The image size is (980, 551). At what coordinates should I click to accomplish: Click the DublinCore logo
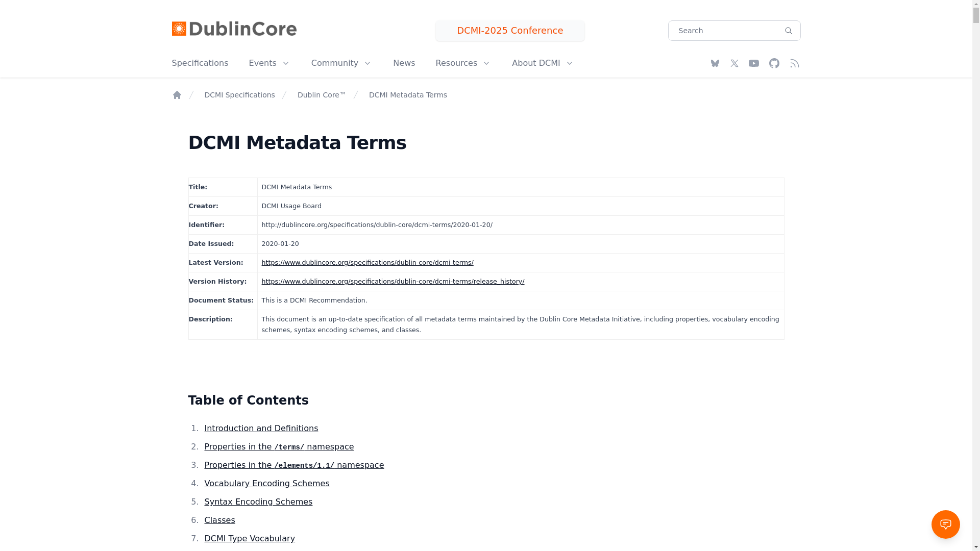(234, 29)
